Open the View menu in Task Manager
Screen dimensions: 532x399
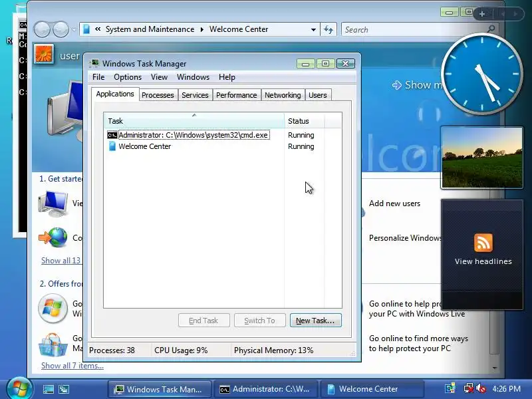coord(159,77)
